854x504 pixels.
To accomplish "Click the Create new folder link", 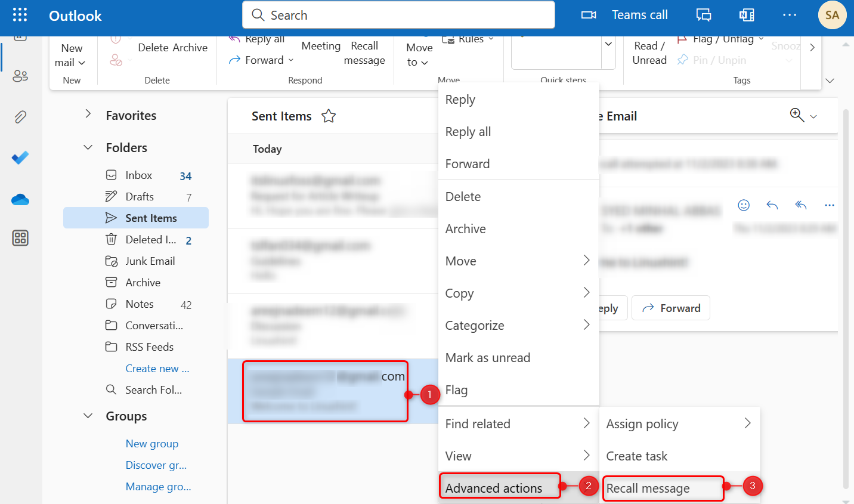I will 157,368.
